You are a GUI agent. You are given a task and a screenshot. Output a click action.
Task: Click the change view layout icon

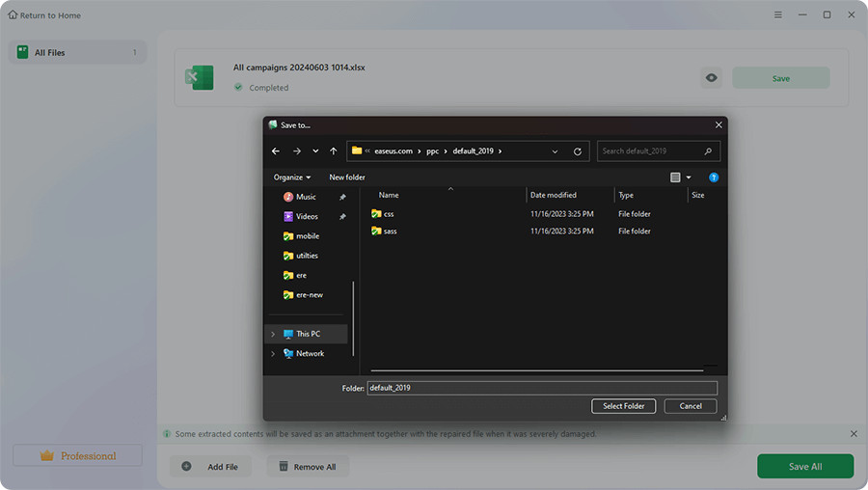(x=675, y=177)
